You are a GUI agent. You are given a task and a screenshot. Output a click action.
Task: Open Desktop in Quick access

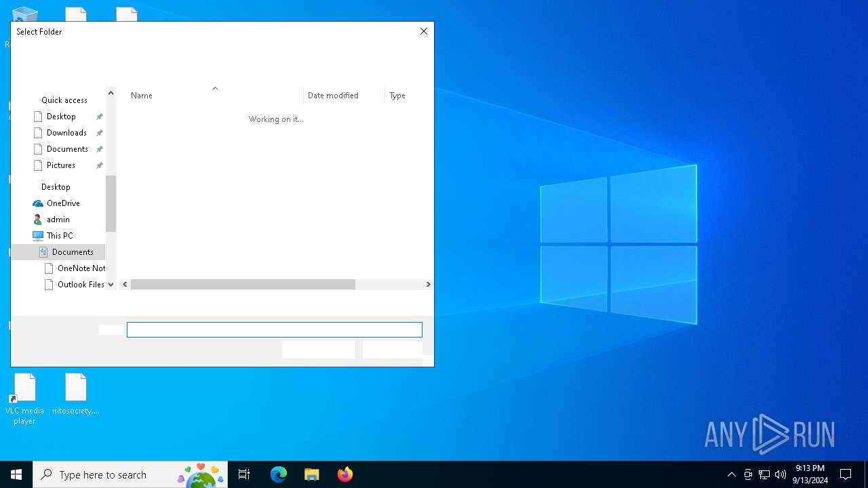click(61, 117)
